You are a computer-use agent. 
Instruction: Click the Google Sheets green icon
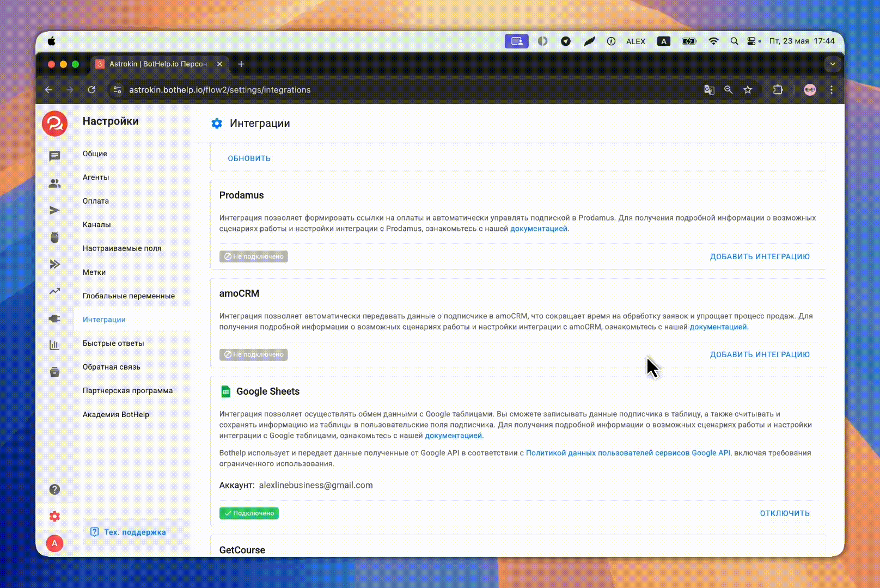[x=225, y=391]
